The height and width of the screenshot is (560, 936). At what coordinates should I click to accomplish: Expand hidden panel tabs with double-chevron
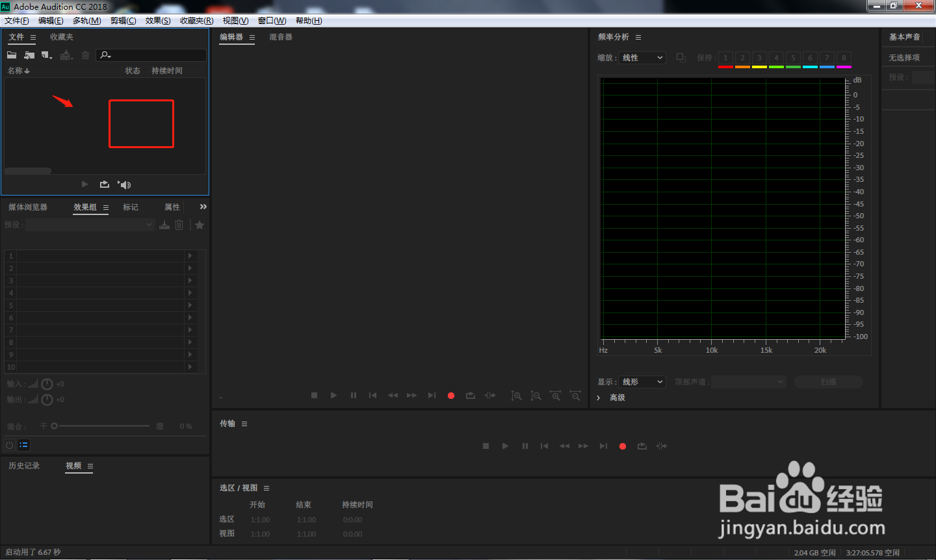[x=203, y=207]
